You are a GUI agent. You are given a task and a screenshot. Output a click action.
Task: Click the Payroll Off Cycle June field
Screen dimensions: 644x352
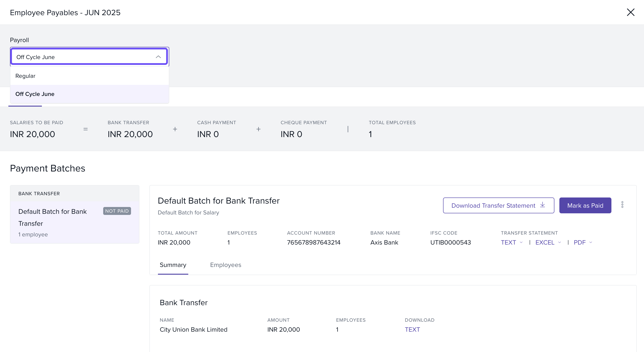(83, 57)
